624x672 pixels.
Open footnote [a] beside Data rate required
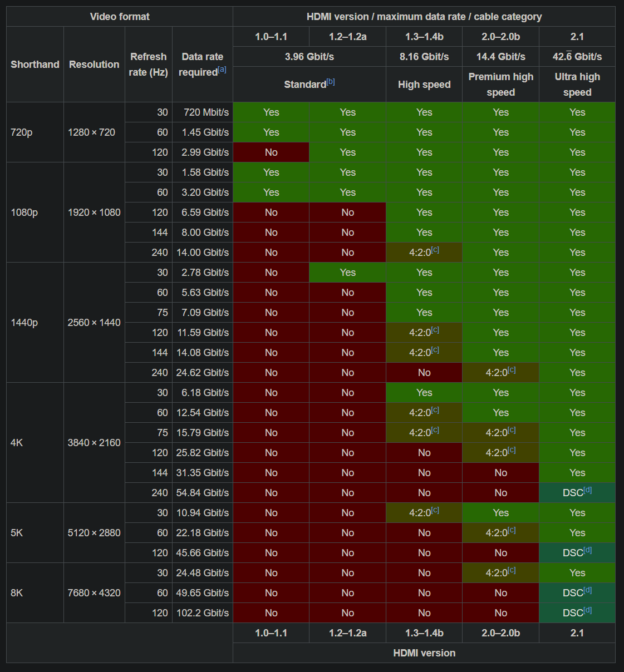(222, 70)
